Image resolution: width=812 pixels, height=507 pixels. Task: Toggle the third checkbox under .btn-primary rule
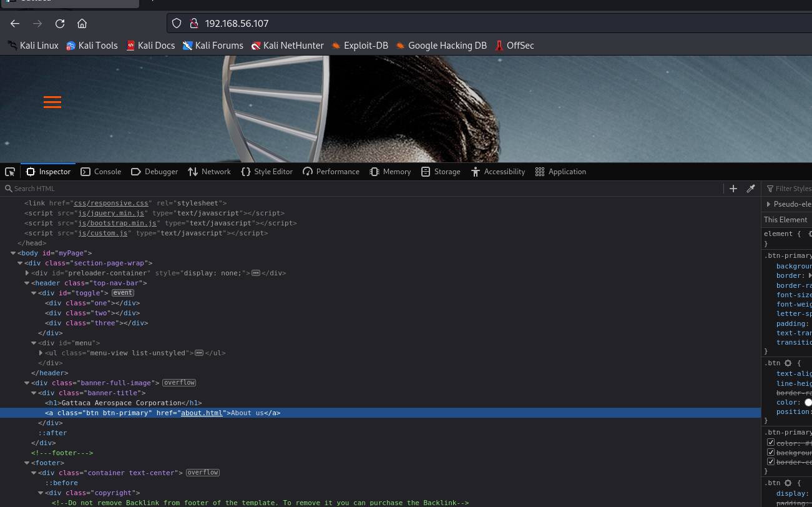click(x=771, y=462)
